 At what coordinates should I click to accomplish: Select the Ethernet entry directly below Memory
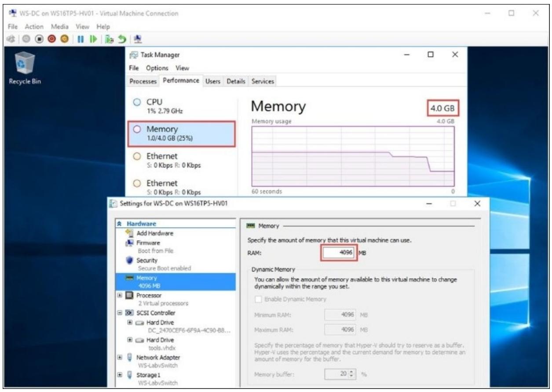coord(183,160)
